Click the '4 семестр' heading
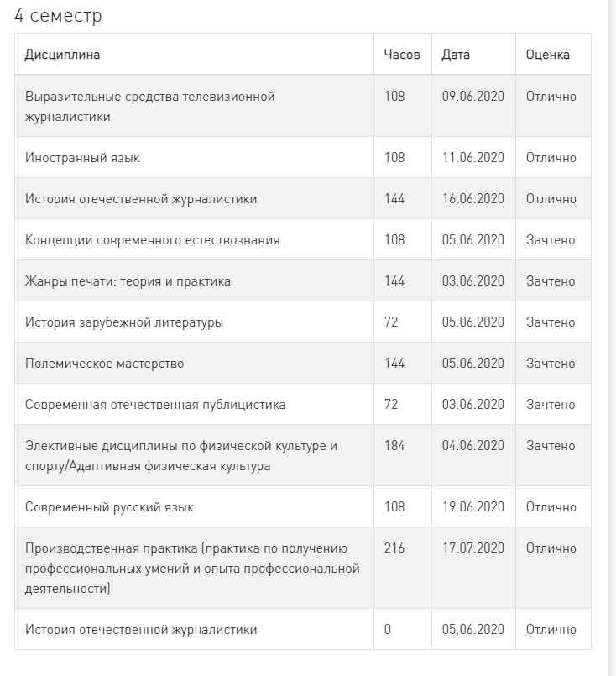616x676 pixels. (58, 15)
